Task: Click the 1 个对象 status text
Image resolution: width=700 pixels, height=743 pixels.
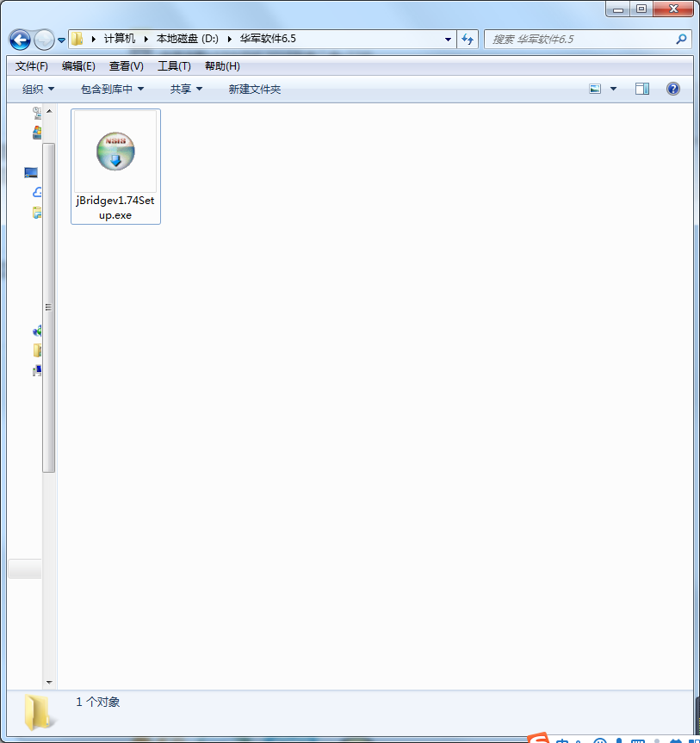Action: pyautogui.click(x=97, y=702)
